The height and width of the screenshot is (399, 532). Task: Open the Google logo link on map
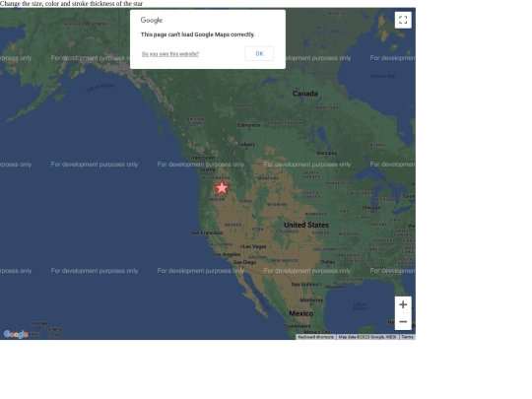coord(16,335)
